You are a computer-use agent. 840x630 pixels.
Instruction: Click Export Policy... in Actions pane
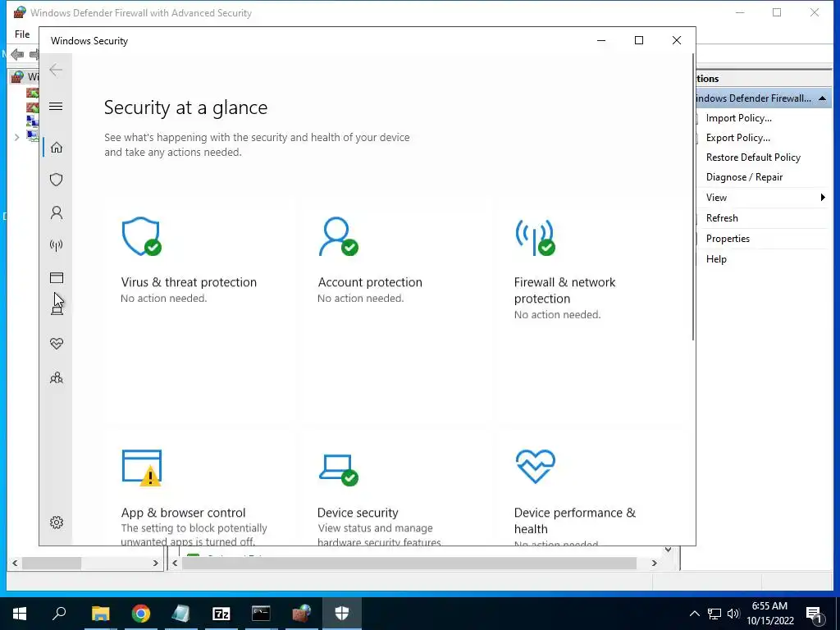pos(737,138)
